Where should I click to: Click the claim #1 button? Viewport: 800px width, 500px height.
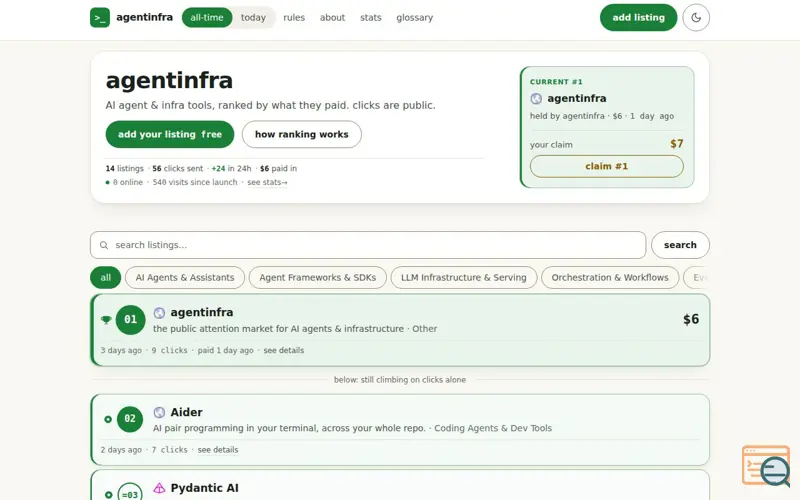(x=607, y=166)
